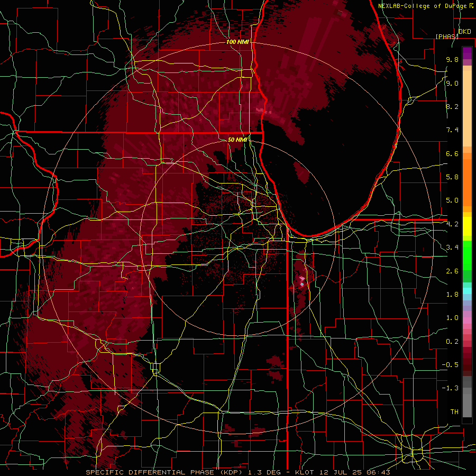
Task: Click the 5.8 legend value
Action: coord(452,177)
